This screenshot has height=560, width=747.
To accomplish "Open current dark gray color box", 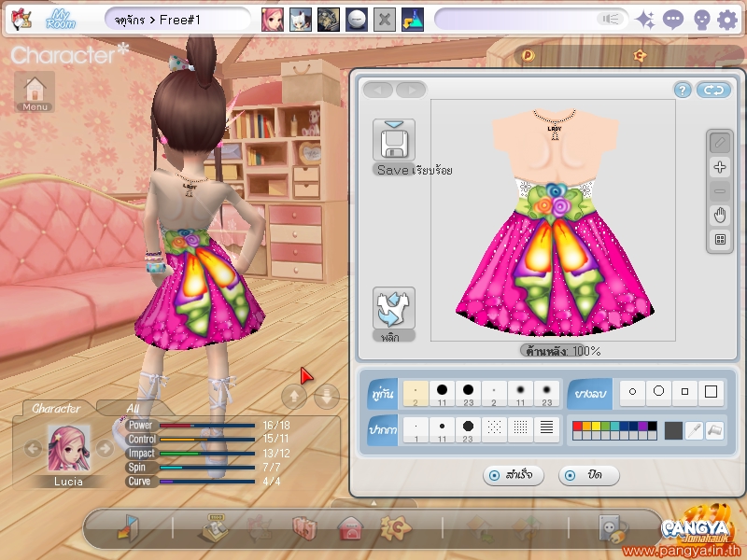I will (673, 430).
